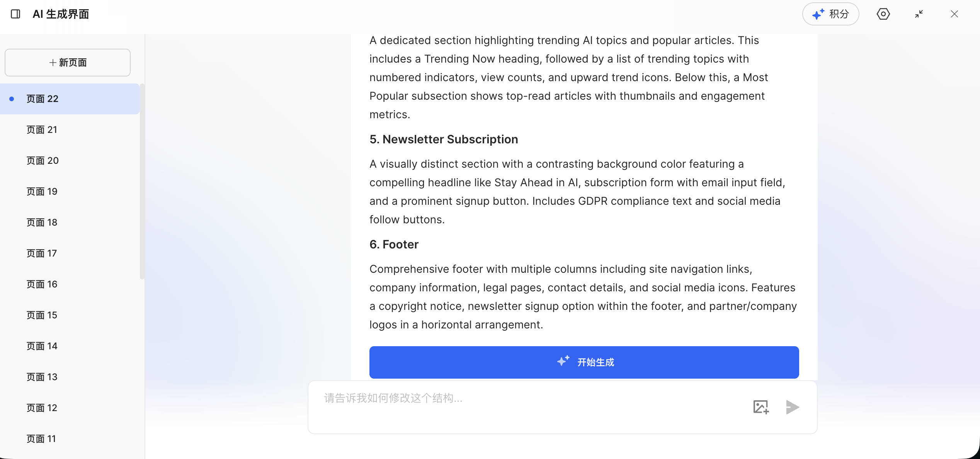Switch to 页面 20
This screenshot has height=459, width=980.
(x=70, y=161)
